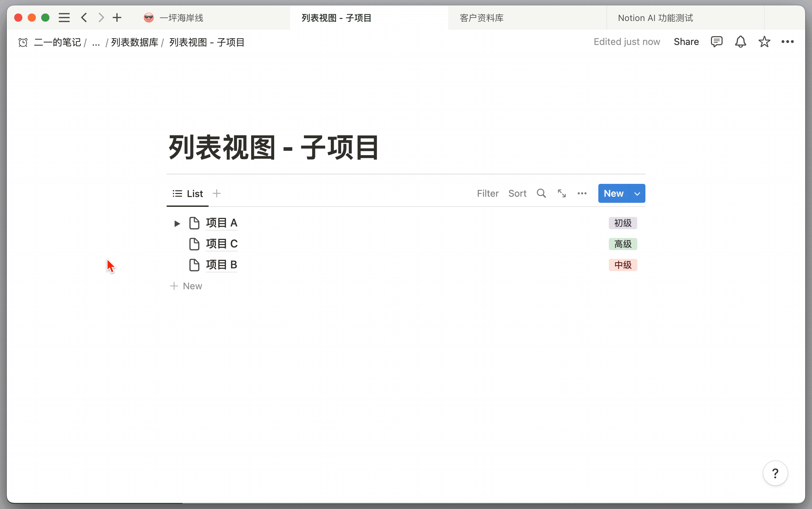Open the sidebar hamburger menu

(x=64, y=18)
